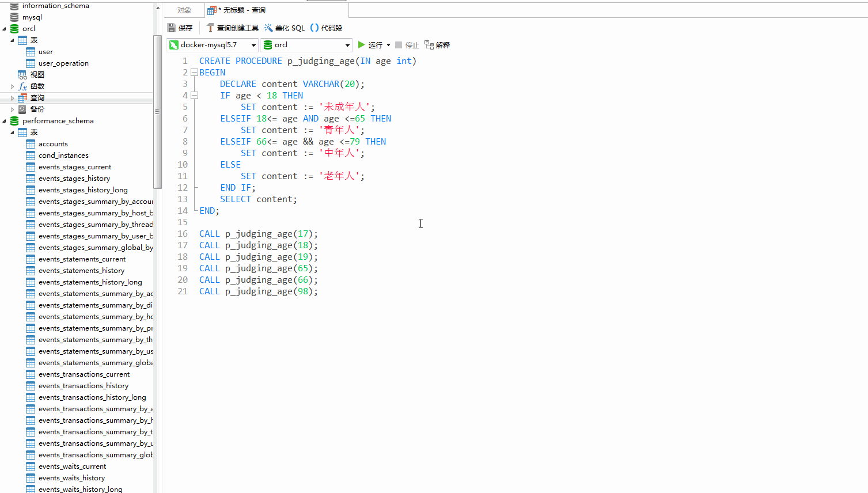Run the query with green play button
Viewport: 868px width, 493px height.
[362, 45]
